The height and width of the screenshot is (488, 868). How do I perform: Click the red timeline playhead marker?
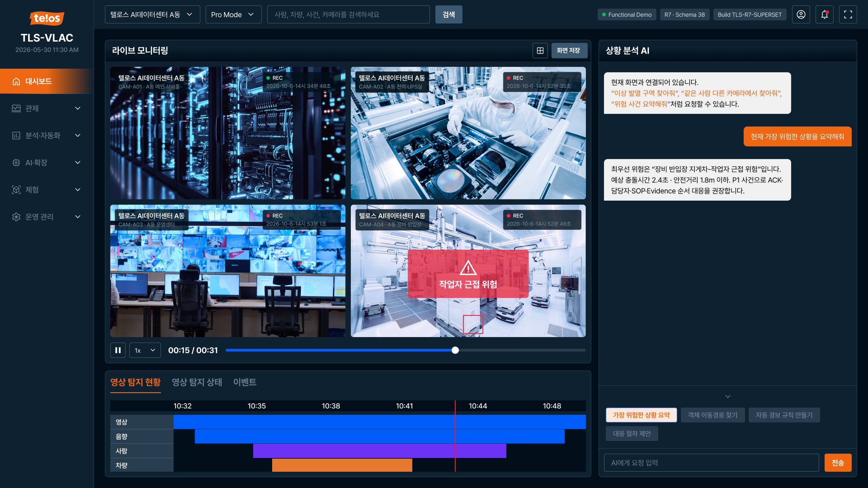(455, 436)
